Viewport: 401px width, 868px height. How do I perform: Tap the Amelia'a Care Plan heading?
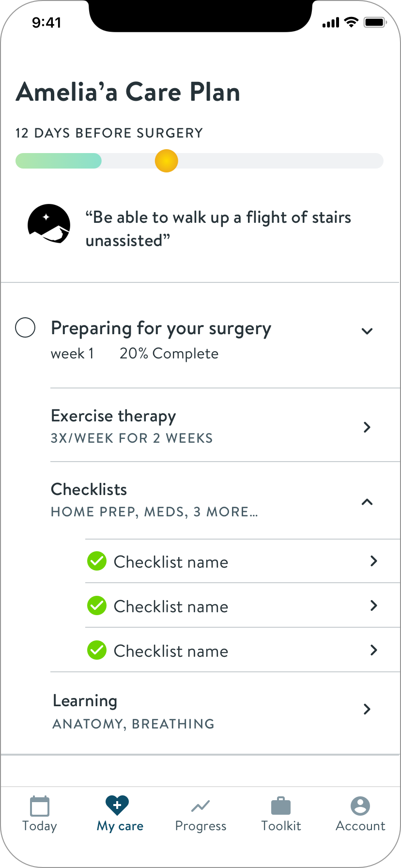128,92
